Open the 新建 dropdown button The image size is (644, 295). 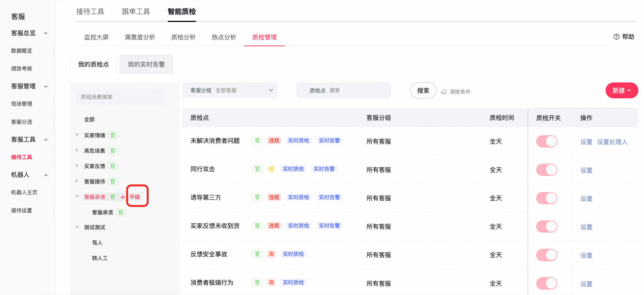pos(622,91)
